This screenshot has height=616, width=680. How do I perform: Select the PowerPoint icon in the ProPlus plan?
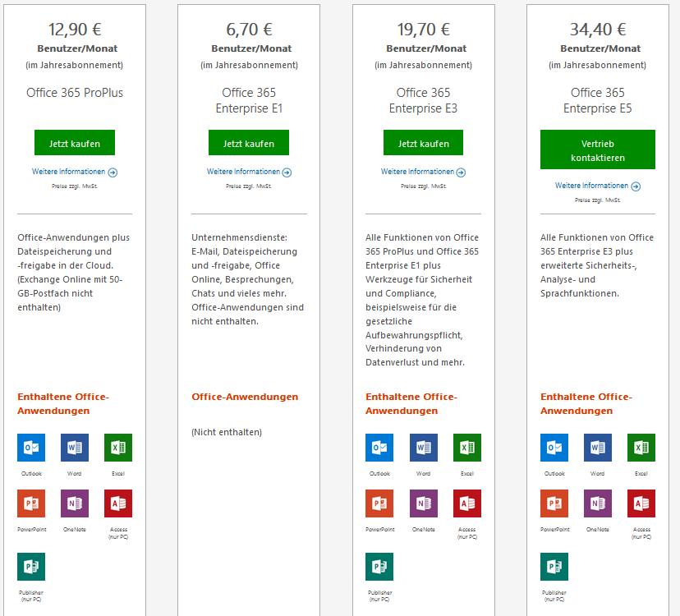point(31,503)
